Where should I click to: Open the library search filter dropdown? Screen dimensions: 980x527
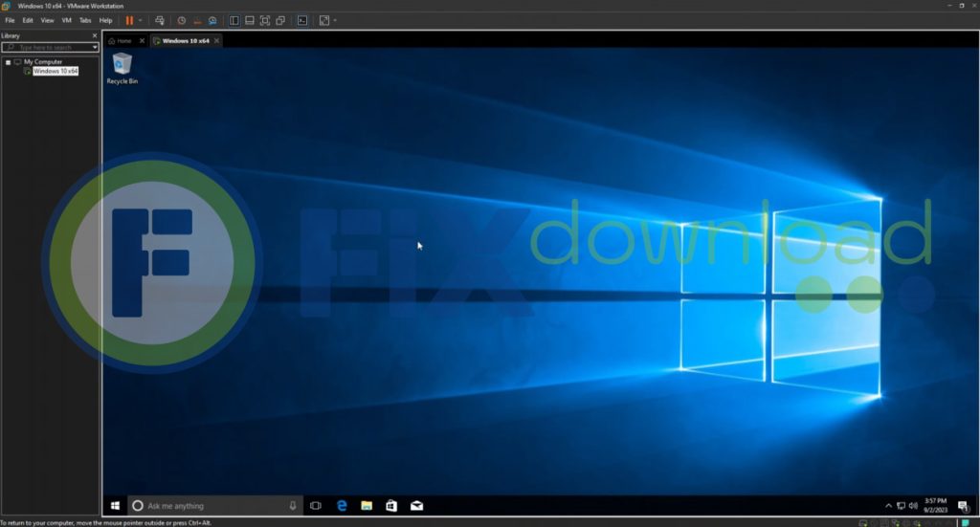click(x=95, y=47)
